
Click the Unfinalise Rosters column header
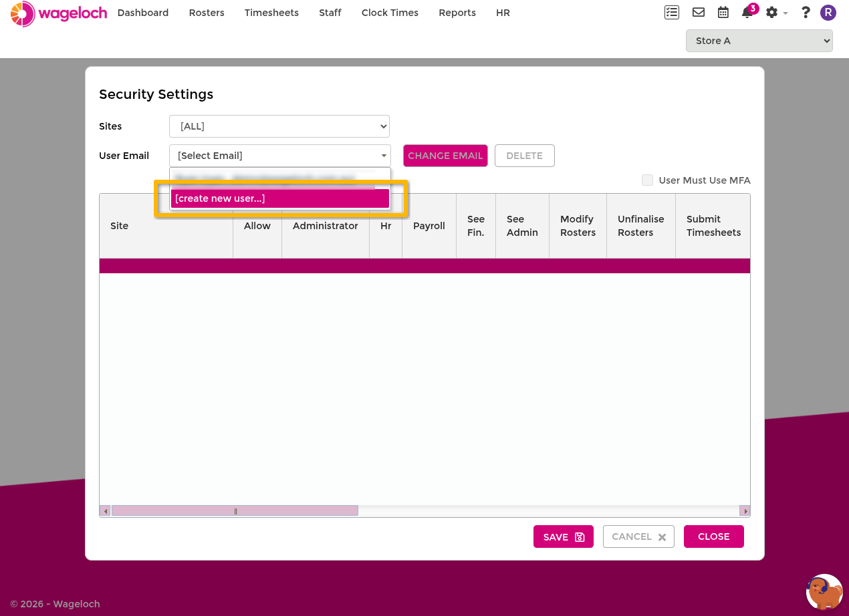(x=641, y=226)
